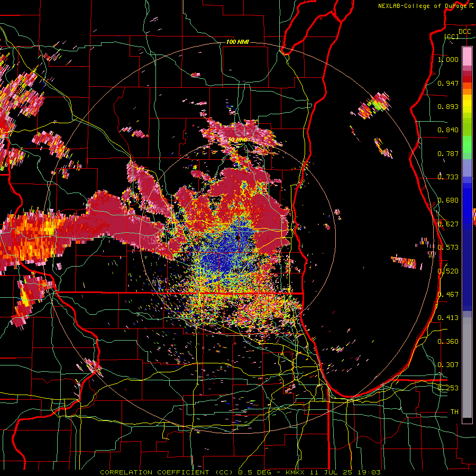Select the 0.413 legend value
The width and height of the screenshot is (476, 476).
coord(448,317)
